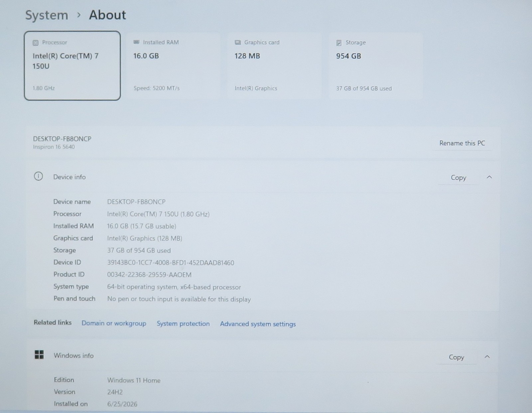Click the 37 GB of 954 GB used card text
Image resolution: width=532 pixels, height=413 pixels.
coord(364,88)
